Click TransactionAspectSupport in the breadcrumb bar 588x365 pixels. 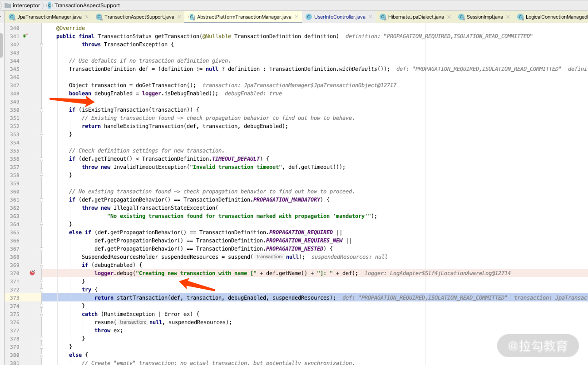87,5
